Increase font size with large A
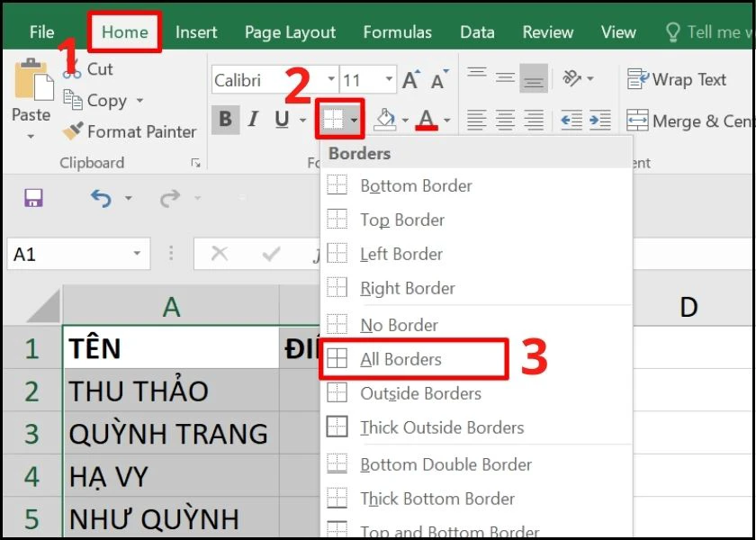This screenshot has height=540, width=756. [x=410, y=79]
